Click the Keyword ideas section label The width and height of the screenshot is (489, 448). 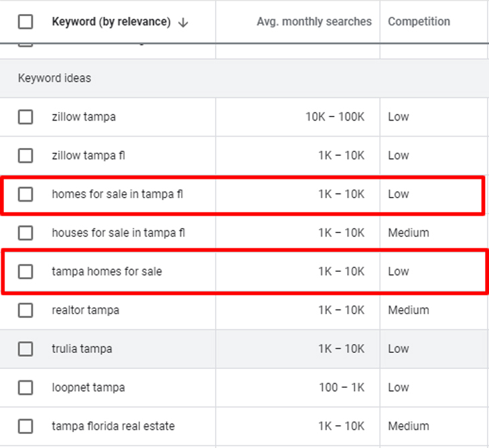(54, 78)
